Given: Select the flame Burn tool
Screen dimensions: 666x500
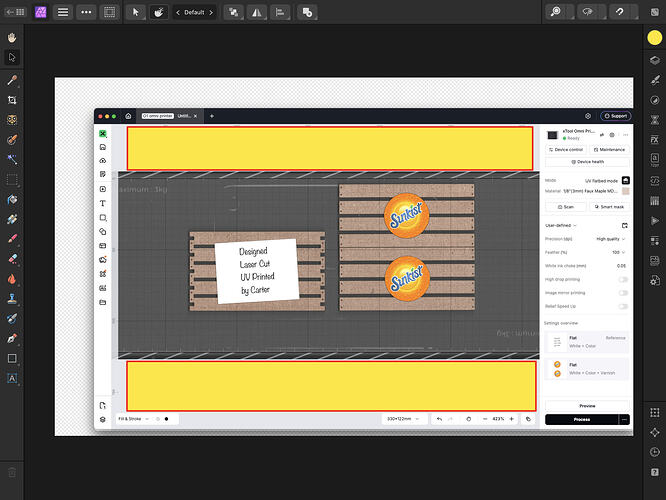Looking at the screenshot, I should [x=12, y=279].
